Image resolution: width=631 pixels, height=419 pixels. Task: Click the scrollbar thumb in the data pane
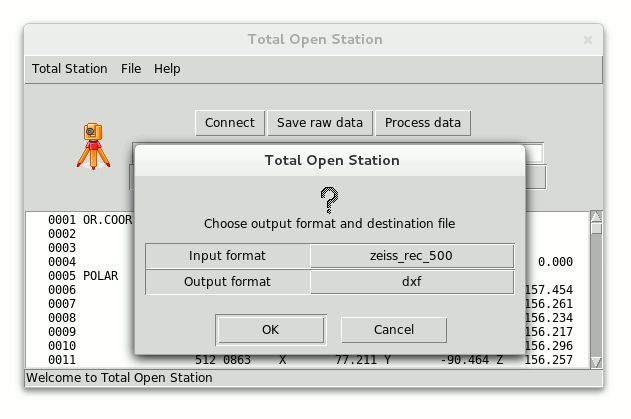tap(596, 229)
